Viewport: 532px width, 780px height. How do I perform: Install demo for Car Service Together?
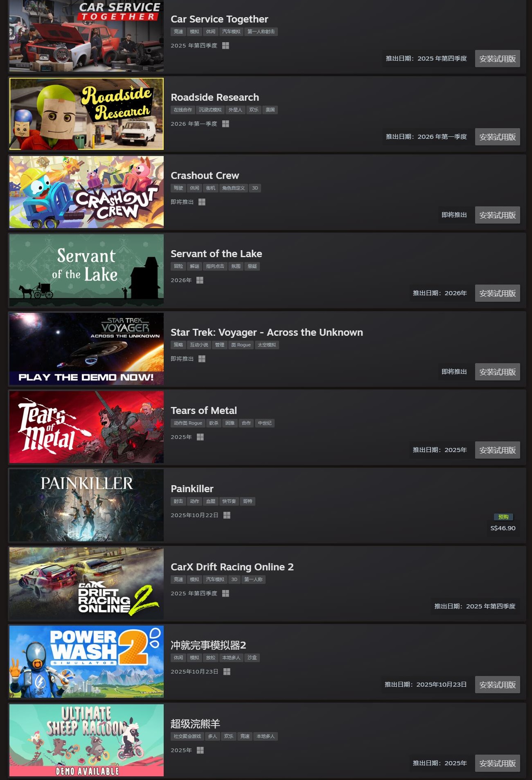click(497, 59)
